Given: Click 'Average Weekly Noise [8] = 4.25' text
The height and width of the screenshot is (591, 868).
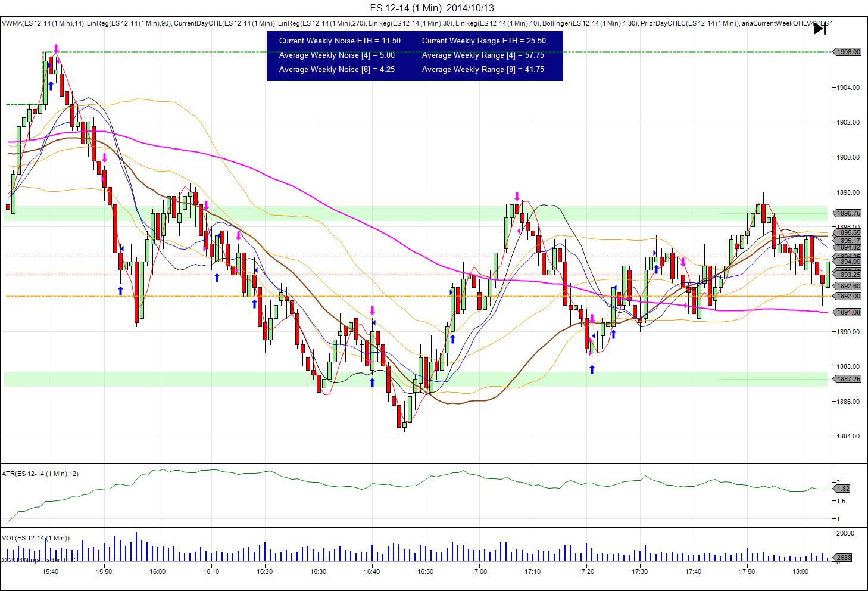Looking at the screenshot, I should click(x=337, y=70).
